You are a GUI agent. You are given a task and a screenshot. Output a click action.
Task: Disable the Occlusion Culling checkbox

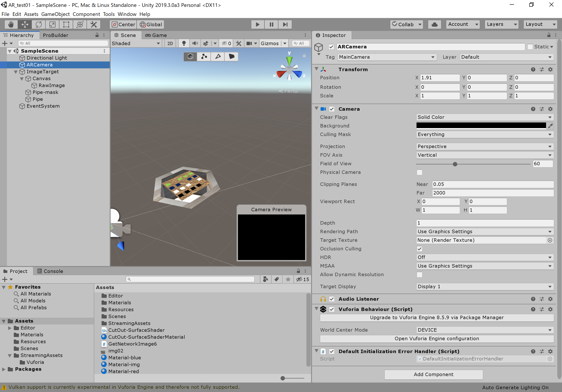[420, 249]
